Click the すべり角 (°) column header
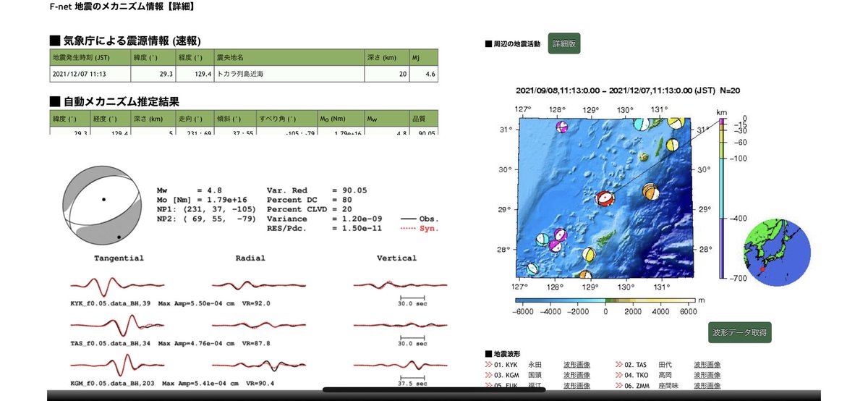 [x=286, y=119]
